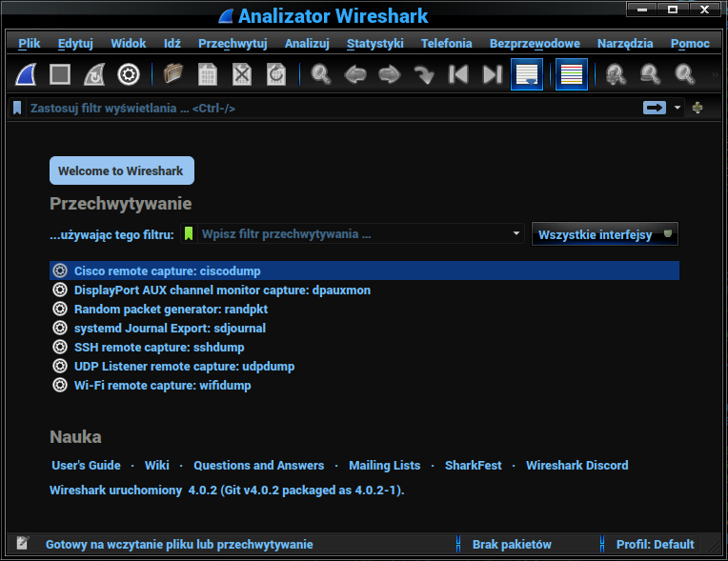Click capture filter input field
The height and width of the screenshot is (561, 728).
[x=353, y=234]
